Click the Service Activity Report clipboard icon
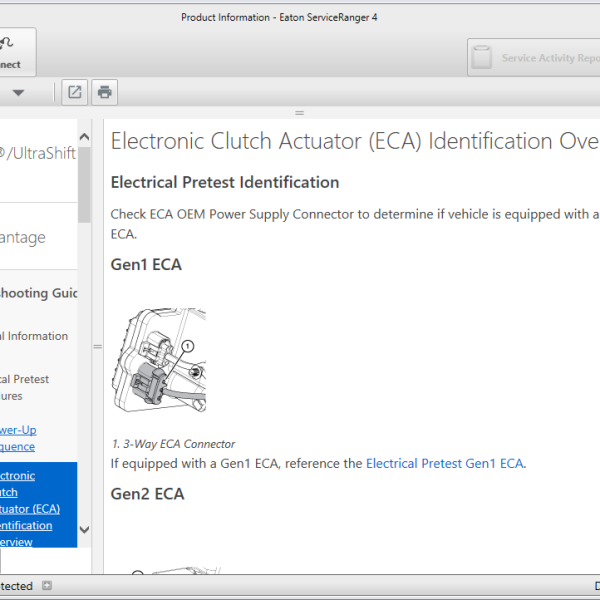The width and height of the screenshot is (600, 600). tap(482, 58)
